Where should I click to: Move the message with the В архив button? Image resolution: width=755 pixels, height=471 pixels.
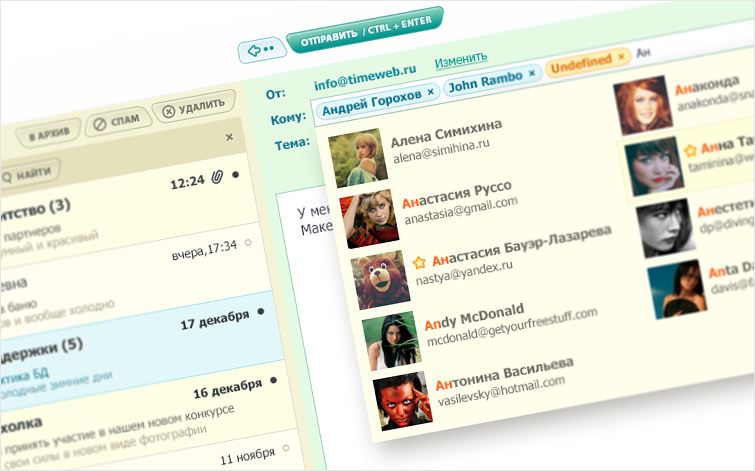(48, 133)
